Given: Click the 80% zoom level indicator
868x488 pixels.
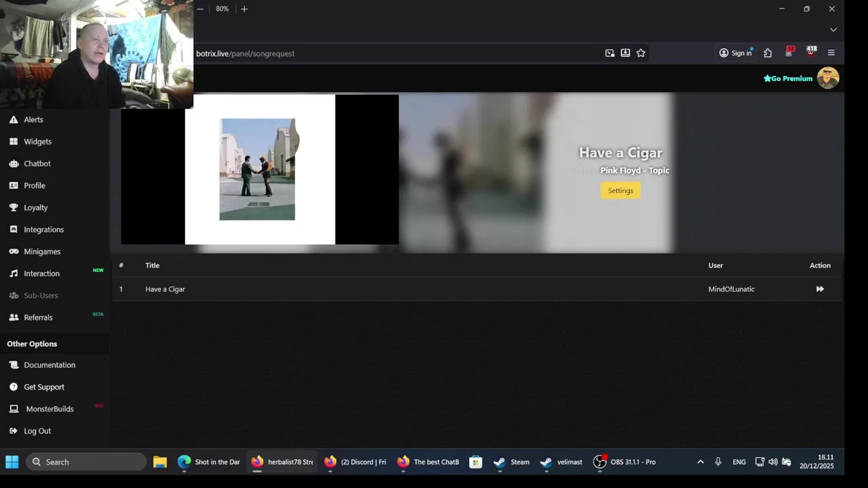Looking at the screenshot, I should tap(222, 9).
